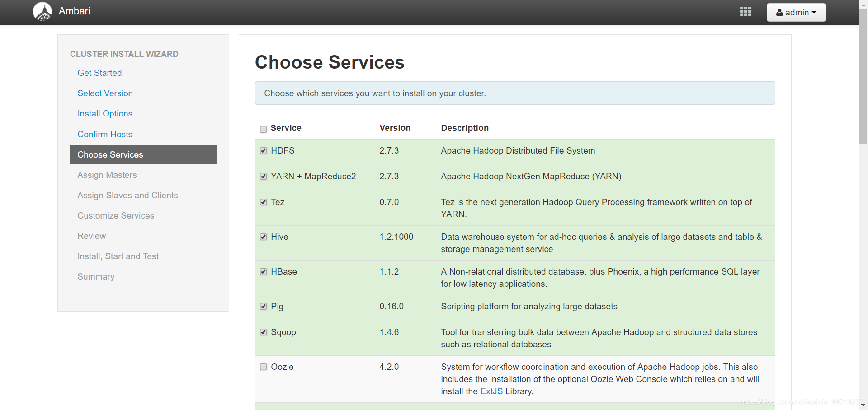Screen dimensions: 868x410
Task: Open Install Options wizard step
Action: tap(105, 113)
